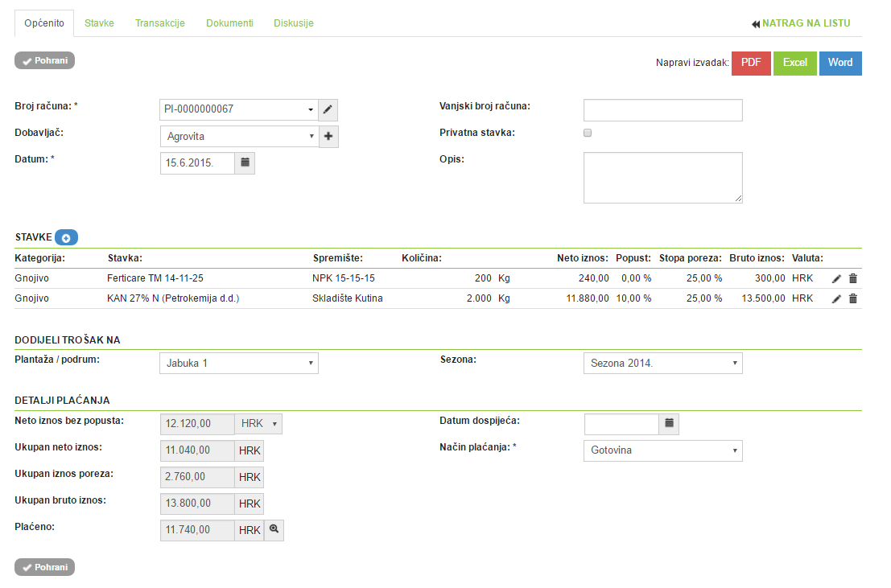Switch to the Stavke tab
Viewport: 891px width, 588px height.
tap(99, 23)
